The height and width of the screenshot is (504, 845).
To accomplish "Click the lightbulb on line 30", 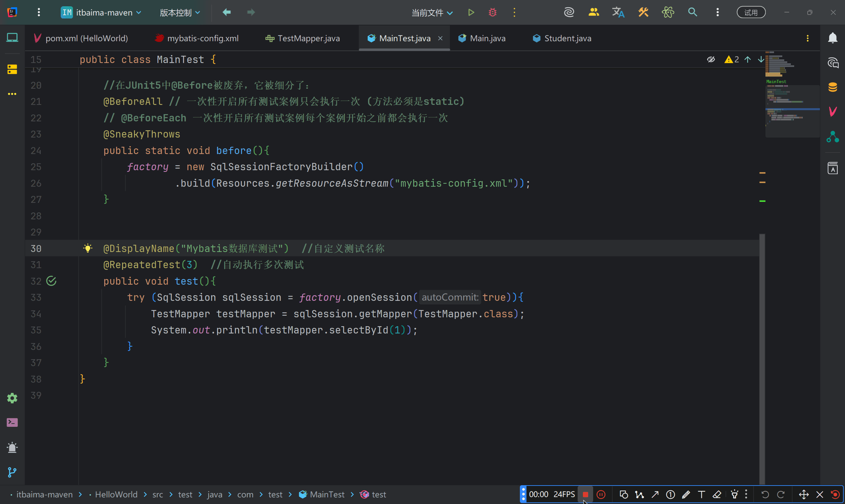I will [88, 248].
